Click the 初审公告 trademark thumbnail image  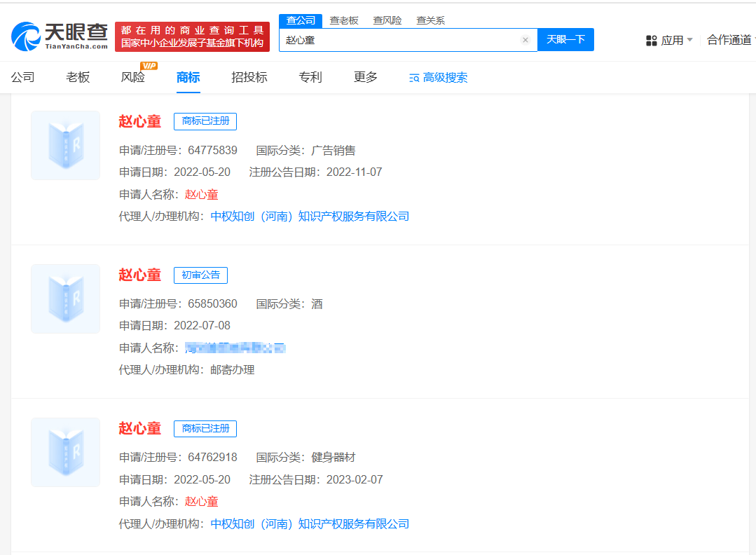[65, 299]
